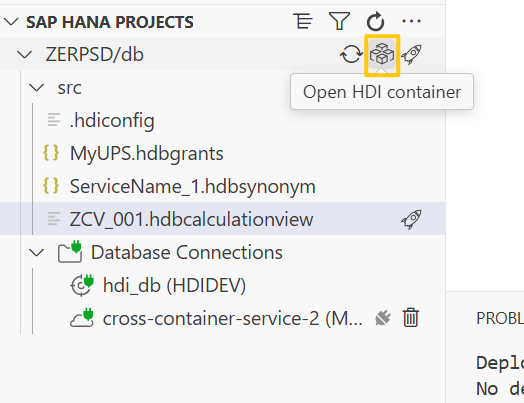The width and height of the screenshot is (524, 403).
Task: Refresh the SAP HANA Projects view
Action: click(x=375, y=21)
